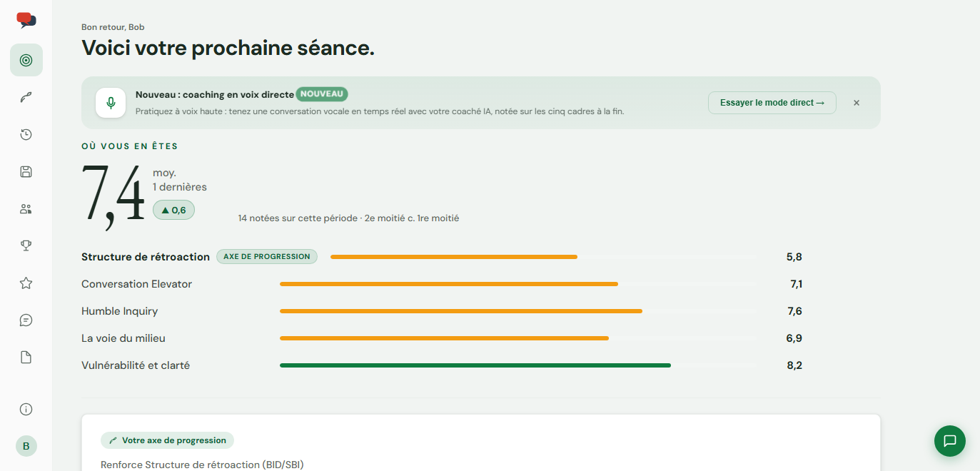Click the speech-bubble messages icon in sidebar

[x=26, y=320]
